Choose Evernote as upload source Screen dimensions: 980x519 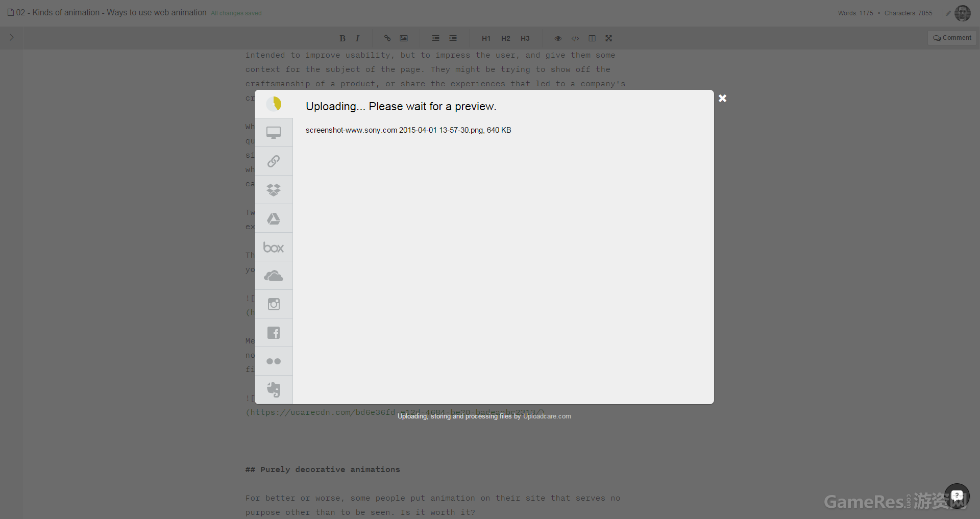coord(274,390)
